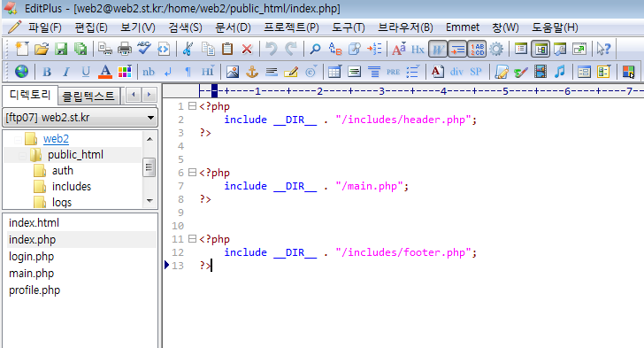The width and height of the screenshot is (644, 348).
Task: Go to line number
Action: click(x=374, y=49)
